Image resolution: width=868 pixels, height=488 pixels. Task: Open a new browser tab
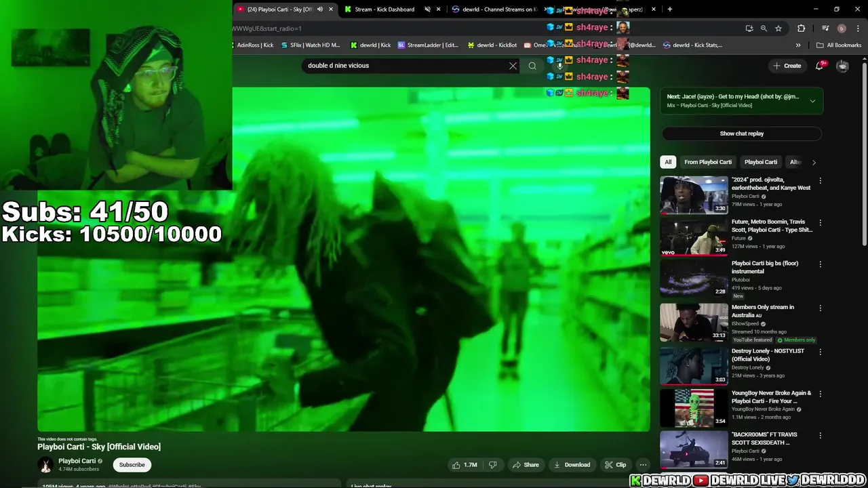coord(670,9)
